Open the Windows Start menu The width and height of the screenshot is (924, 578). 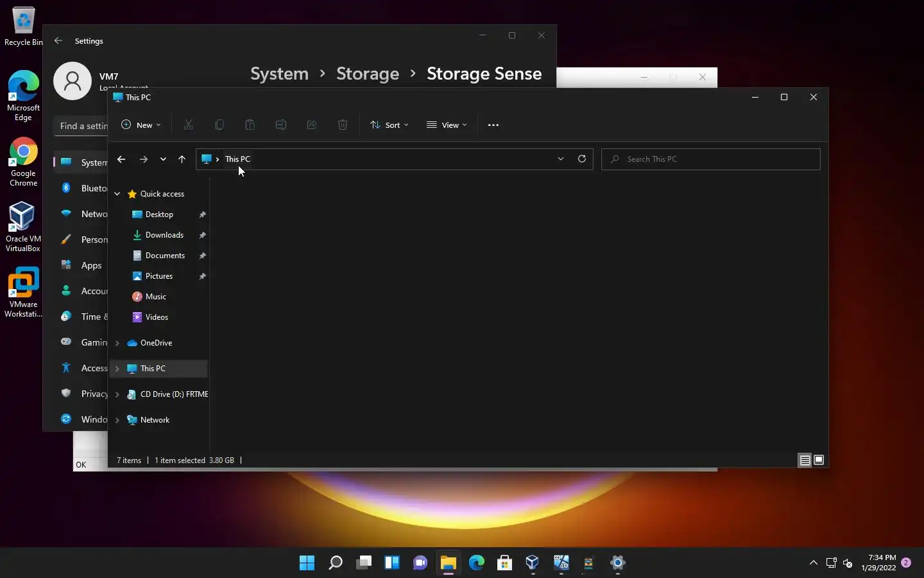tap(307, 563)
